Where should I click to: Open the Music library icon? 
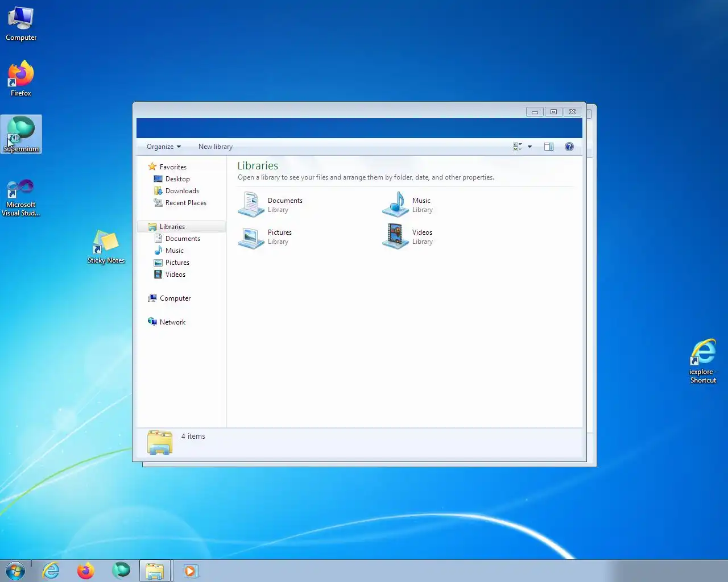[x=395, y=205]
